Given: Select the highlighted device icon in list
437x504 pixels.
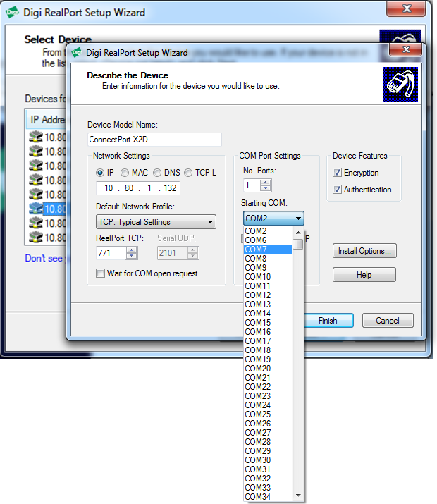Looking at the screenshot, I should [x=36, y=209].
